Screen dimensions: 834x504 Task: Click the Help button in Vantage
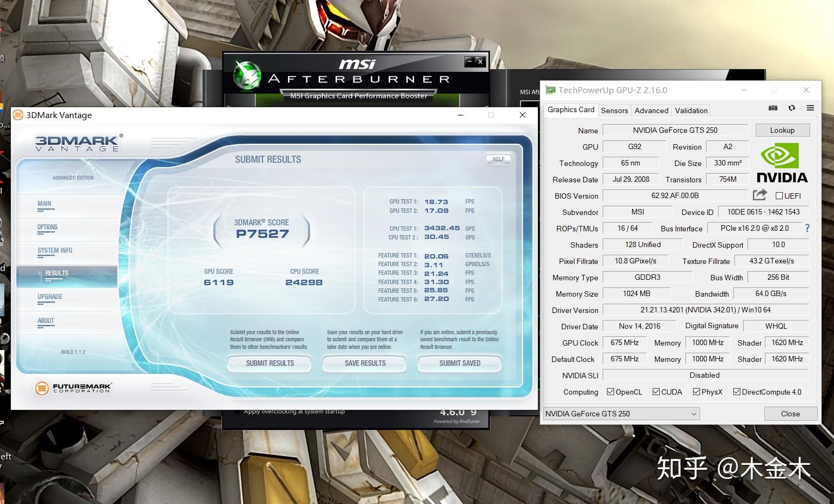tap(498, 159)
